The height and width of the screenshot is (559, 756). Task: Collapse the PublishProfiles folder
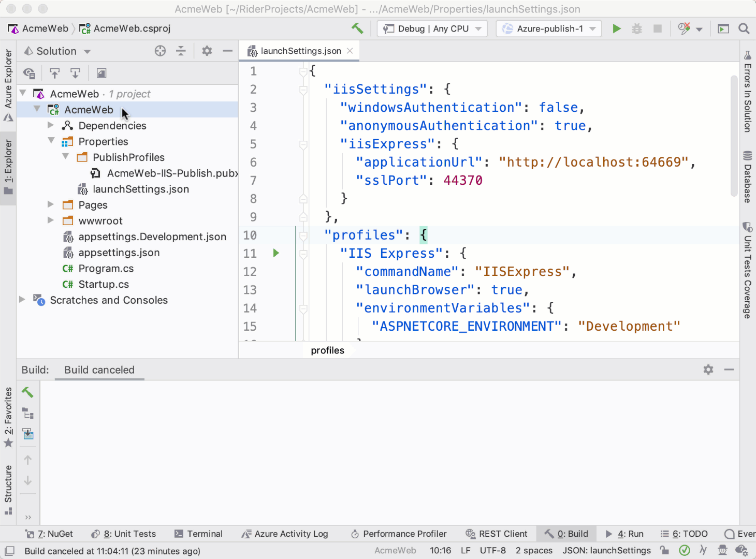coord(65,157)
